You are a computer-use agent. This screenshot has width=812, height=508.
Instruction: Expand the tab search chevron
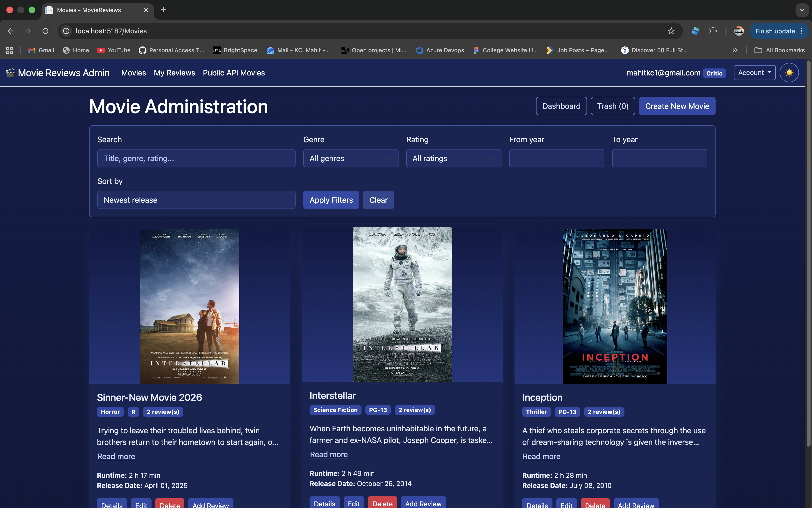click(x=802, y=10)
